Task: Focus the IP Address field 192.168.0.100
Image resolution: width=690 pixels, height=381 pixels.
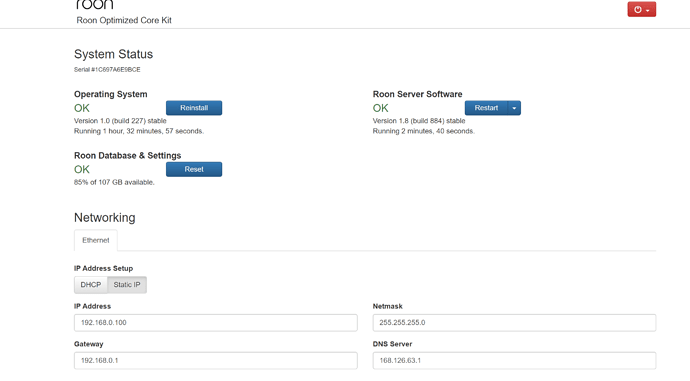Action: [x=216, y=322]
